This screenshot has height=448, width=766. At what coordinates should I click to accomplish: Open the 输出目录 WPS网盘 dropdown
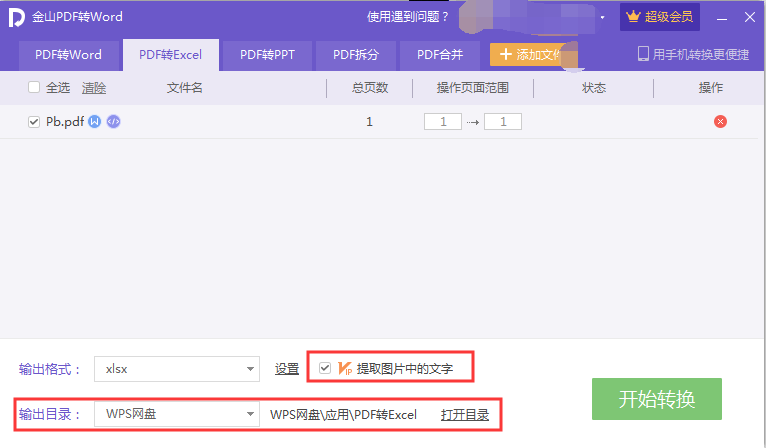pos(177,414)
